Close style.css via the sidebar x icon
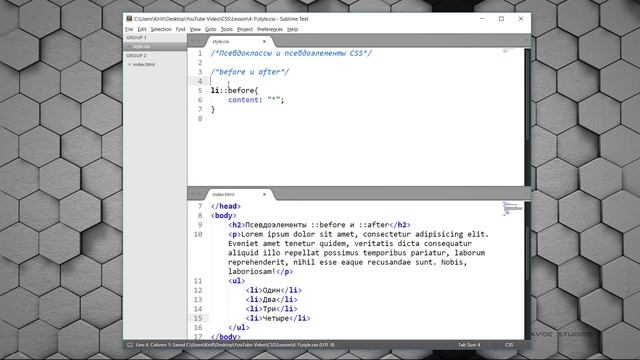Image resolution: width=640 pixels, height=360 pixels. 129,47
